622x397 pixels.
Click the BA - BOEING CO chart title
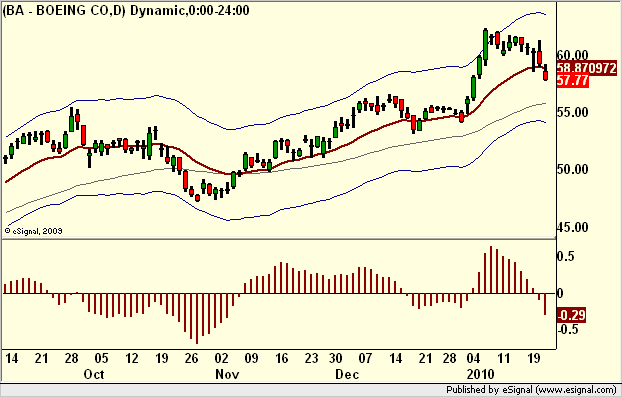coord(126,10)
